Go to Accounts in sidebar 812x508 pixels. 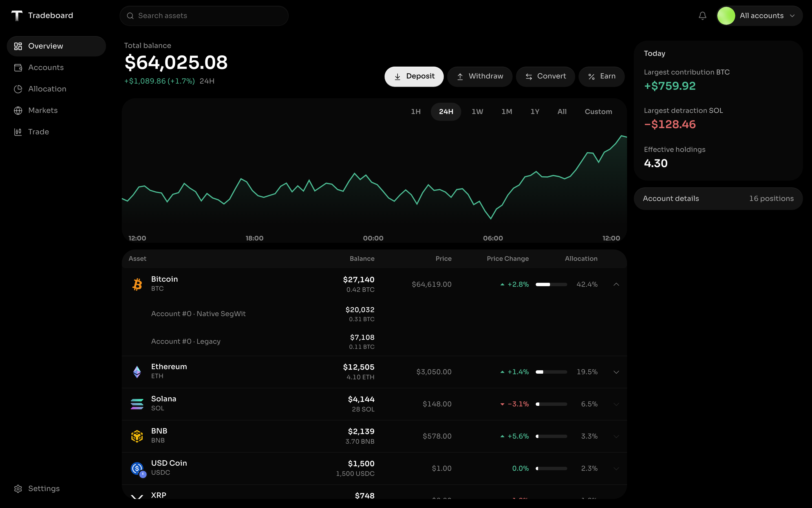[x=56, y=67]
